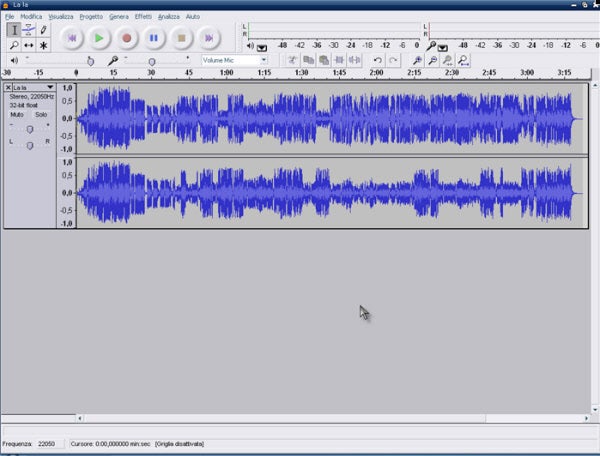This screenshot has width=600, height=456.
Task: Click the output speaker meter icon
Action: coord(250,46)
